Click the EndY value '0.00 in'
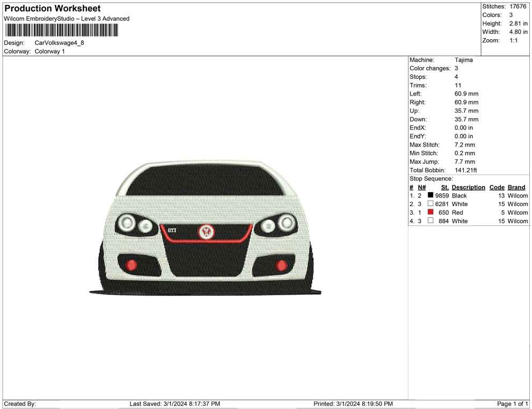This screenshot has width=532, height=409. click(464, 136)
